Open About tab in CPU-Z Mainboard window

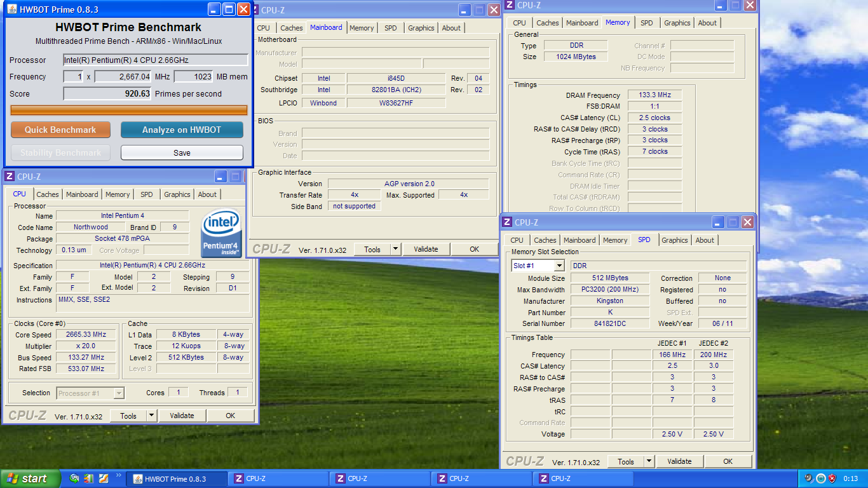[x=451, y=28]
